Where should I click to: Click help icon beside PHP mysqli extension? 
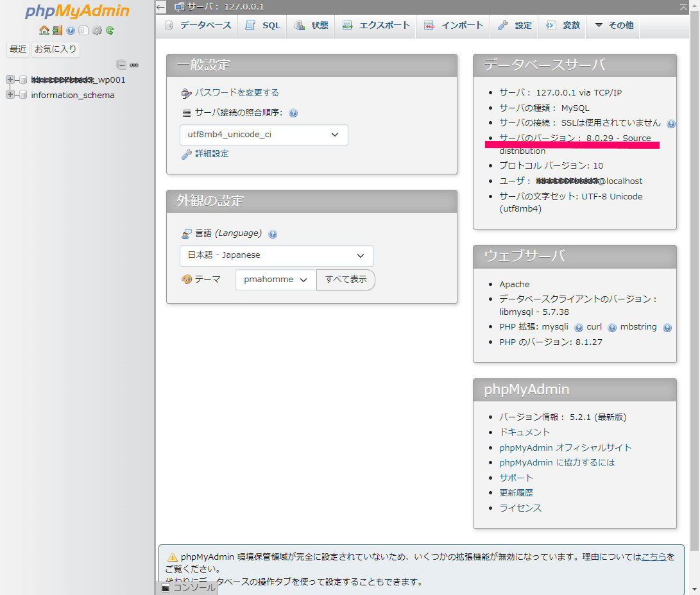[x=579, y=328]
